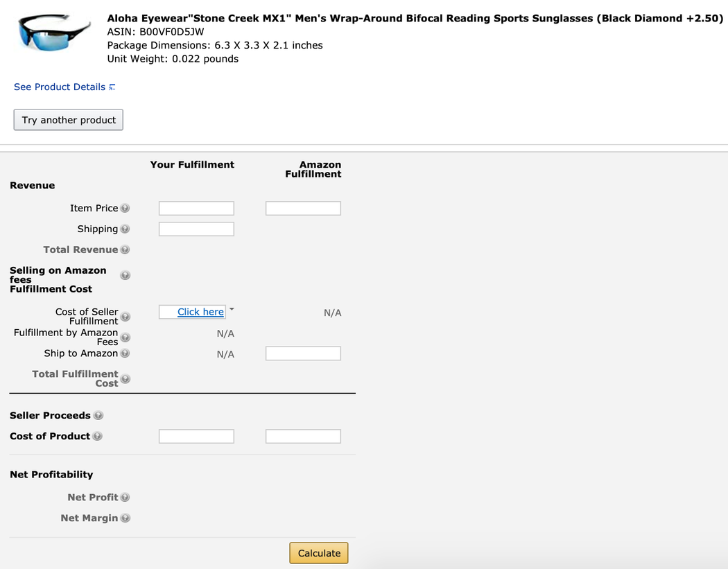This screenshot has height=569, width=728.
Task: Open help icon beside Shipping
Action: point(125,229)
